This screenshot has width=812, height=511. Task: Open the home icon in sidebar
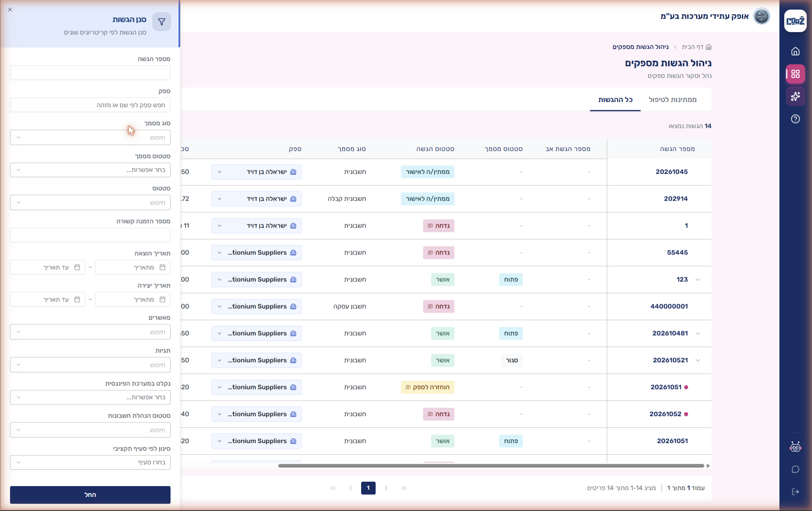[x=795, y=51]
